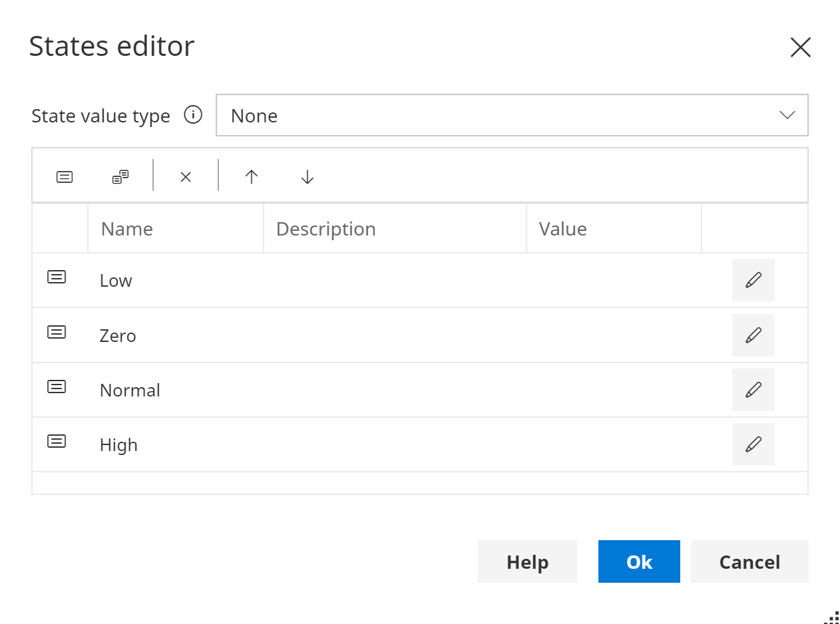Move the selected state up
This screenshot has height=624, width=840.
pos(251,177)
